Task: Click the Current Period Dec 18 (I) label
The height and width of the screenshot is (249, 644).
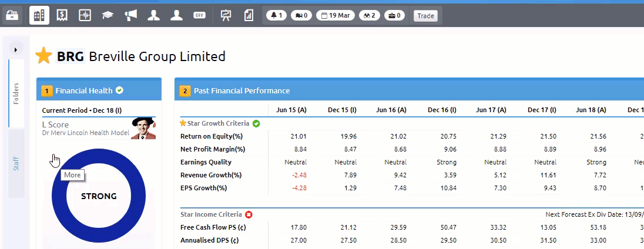Action: [x=82, y=110]
